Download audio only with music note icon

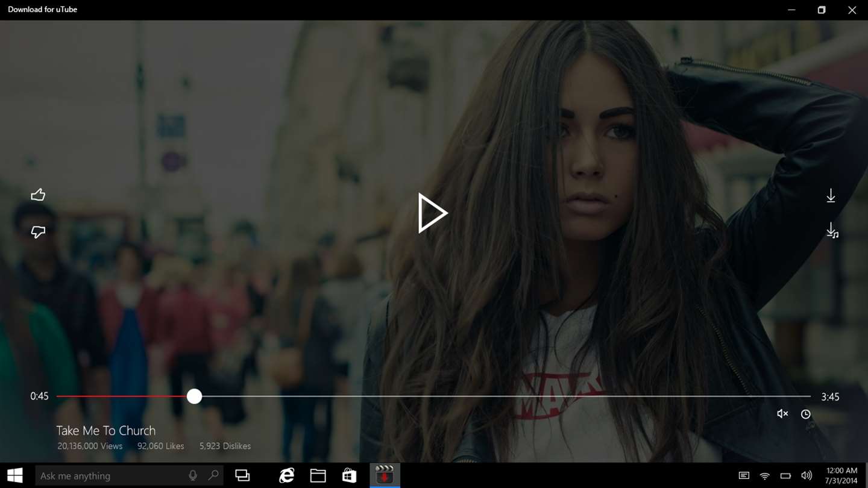(x=832, y=231)
